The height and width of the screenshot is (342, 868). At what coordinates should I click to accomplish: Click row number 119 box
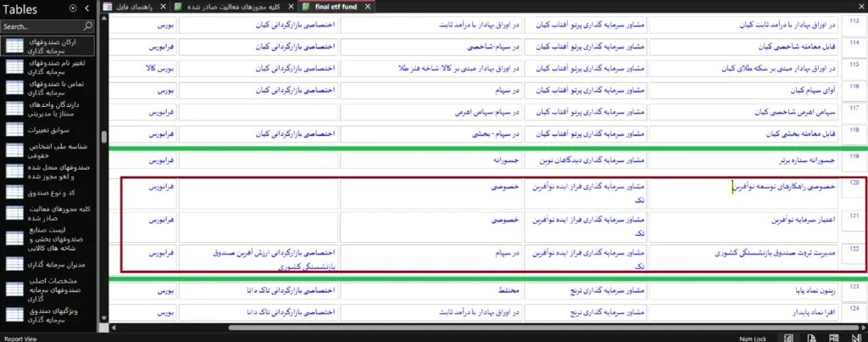[853, 160]
